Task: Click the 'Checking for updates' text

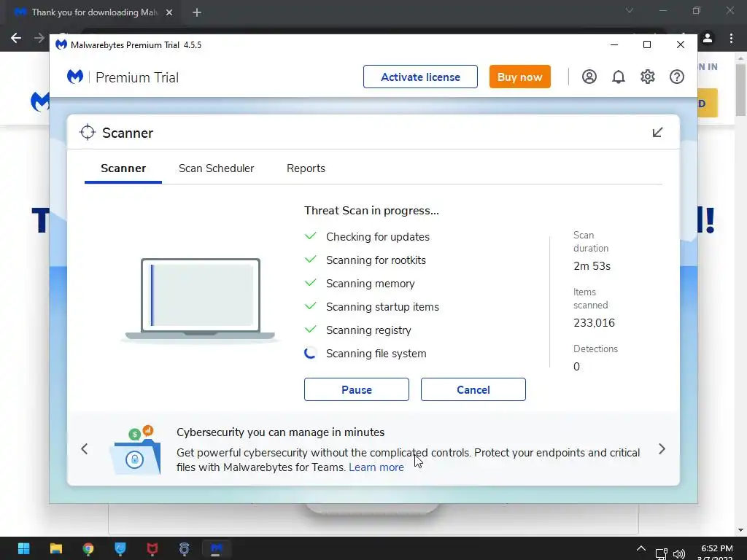Action: pyautogui.click(x=378, y=237)
